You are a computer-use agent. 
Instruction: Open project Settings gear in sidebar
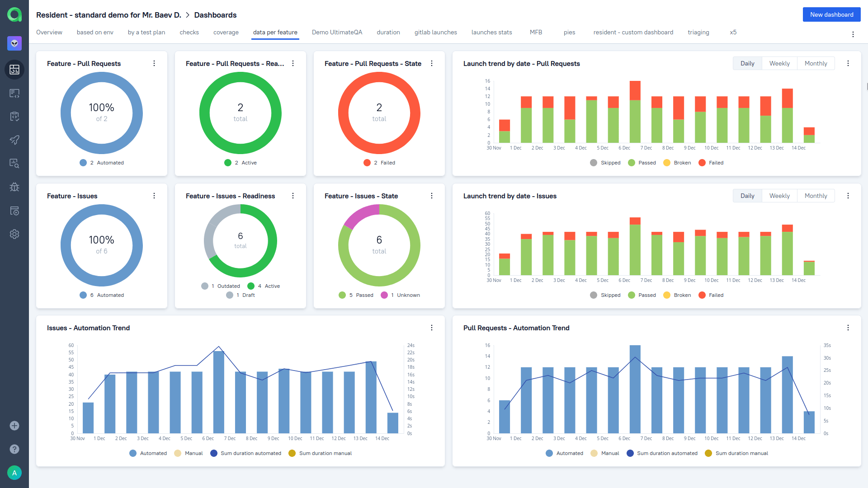click(14, 234)
